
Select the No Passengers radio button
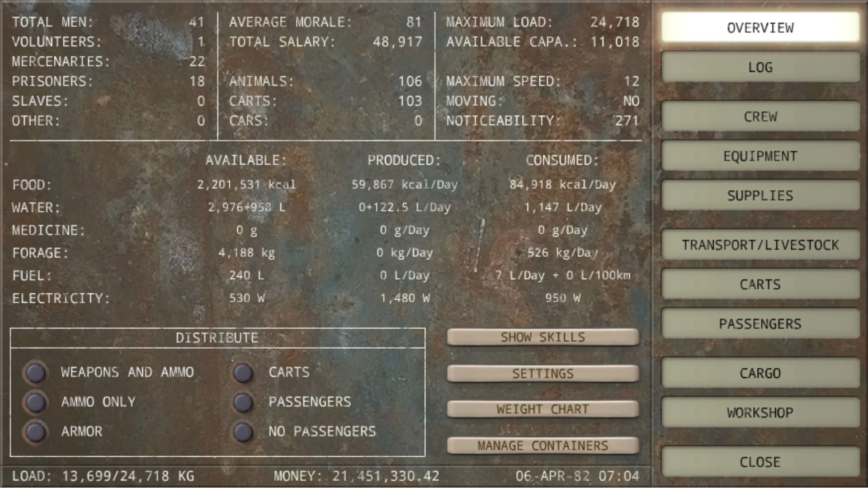tap(243, 432)
